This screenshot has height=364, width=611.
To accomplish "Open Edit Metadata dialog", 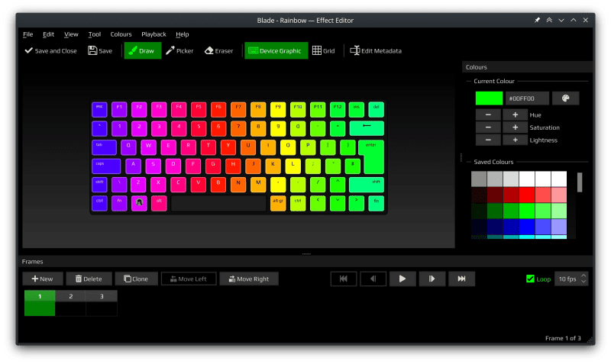I will pos(376,50).
